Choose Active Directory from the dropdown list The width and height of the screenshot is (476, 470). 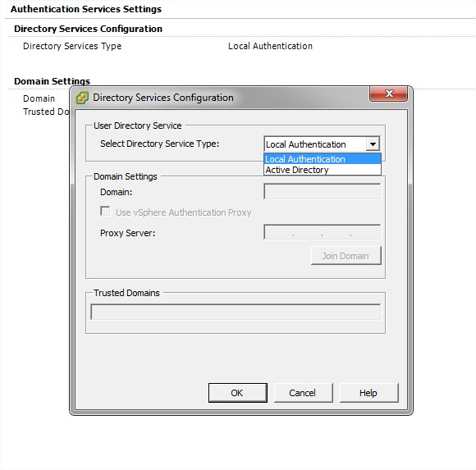point(323,170)
